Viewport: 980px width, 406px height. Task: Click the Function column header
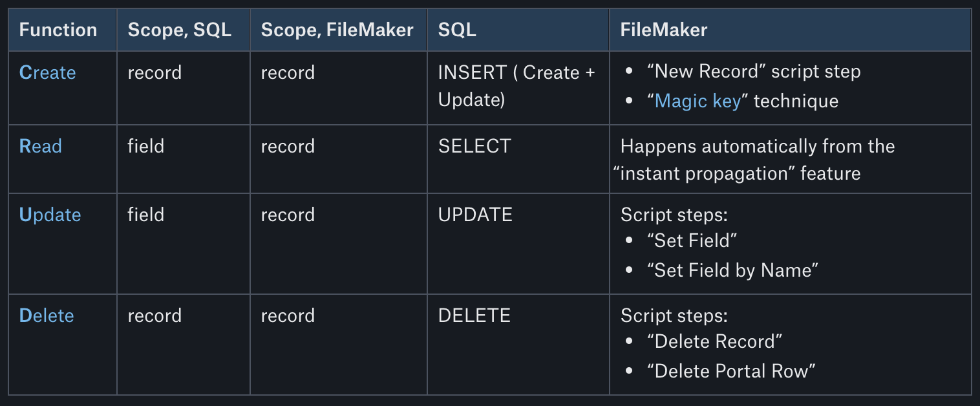[58, 30]
